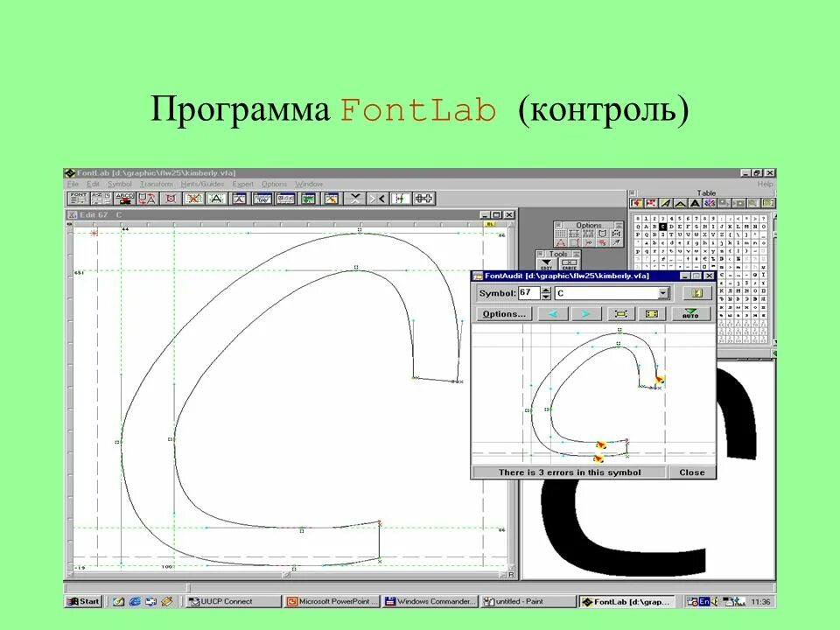
Task: Open the Window menu
Action: click(x=309, y=184)
